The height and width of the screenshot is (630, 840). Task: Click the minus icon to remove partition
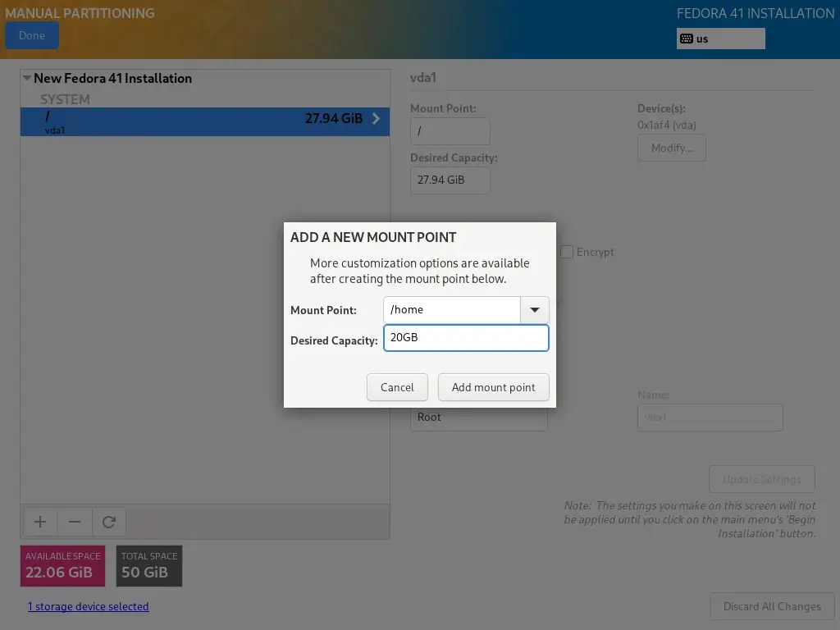75,522
